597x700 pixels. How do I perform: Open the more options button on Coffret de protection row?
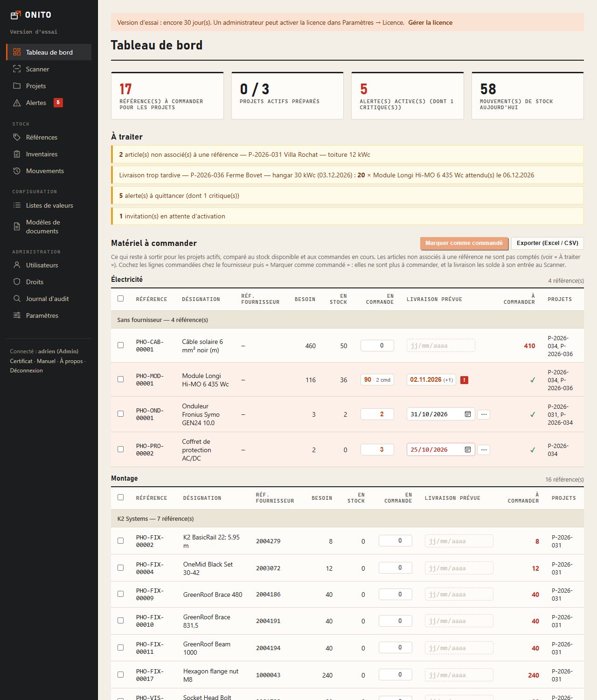tap(484, 450)
